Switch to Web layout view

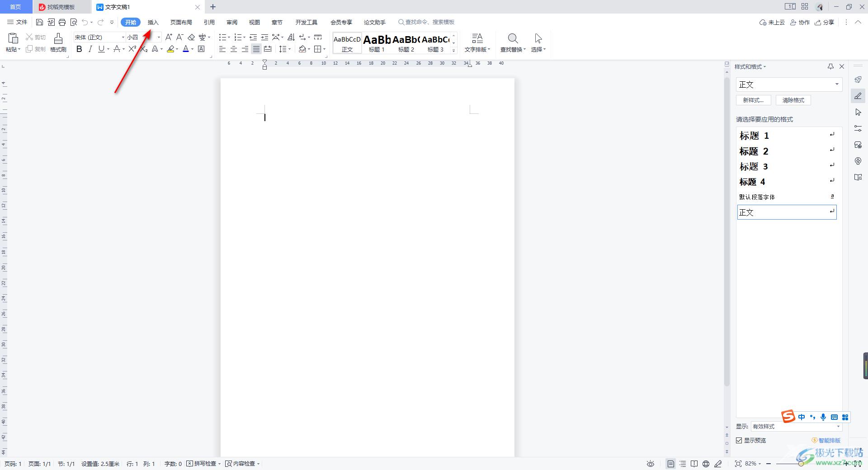[x=706, y=464]
